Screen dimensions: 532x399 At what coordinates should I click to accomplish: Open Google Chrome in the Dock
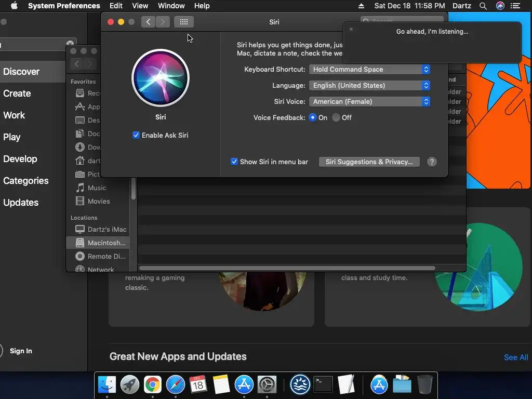153,384
